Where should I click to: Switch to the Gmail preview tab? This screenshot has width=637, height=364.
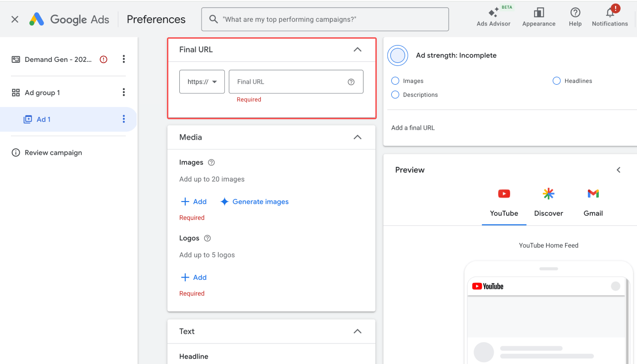593,202
